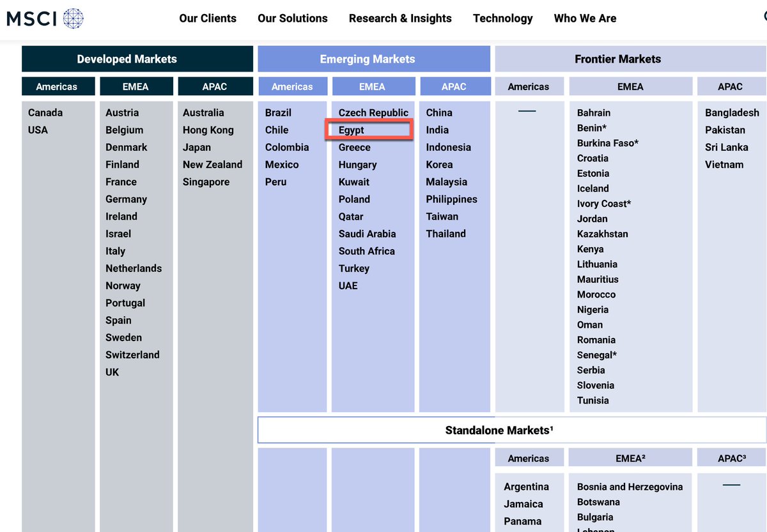The height and width of the screenshot is (532, 767).
Task: Click Botswana in Standalone EMEA
Action: 599,502
